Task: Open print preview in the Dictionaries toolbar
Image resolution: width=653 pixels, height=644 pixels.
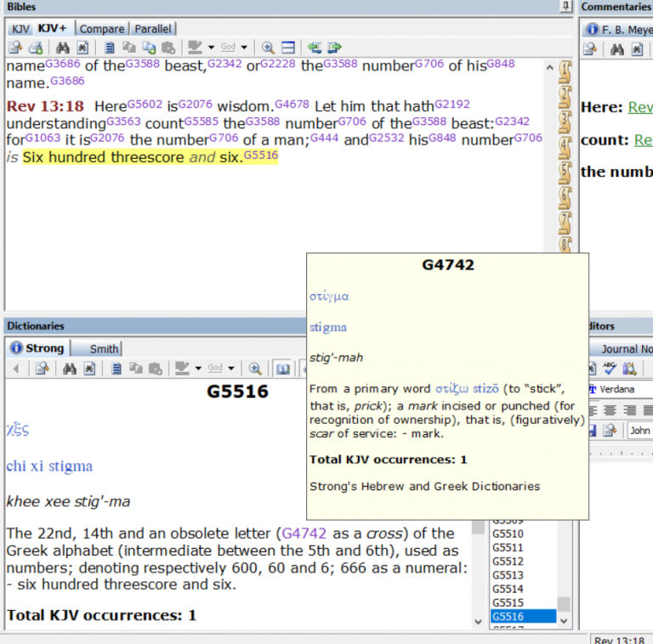Action: [x=43, y=369]
